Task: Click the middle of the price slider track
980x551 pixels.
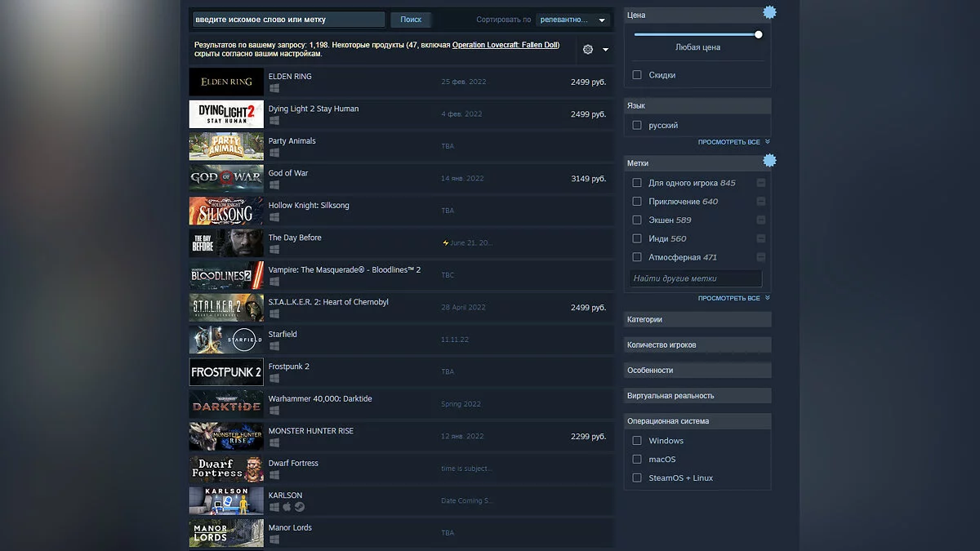Action: click(x=697, y=34)
